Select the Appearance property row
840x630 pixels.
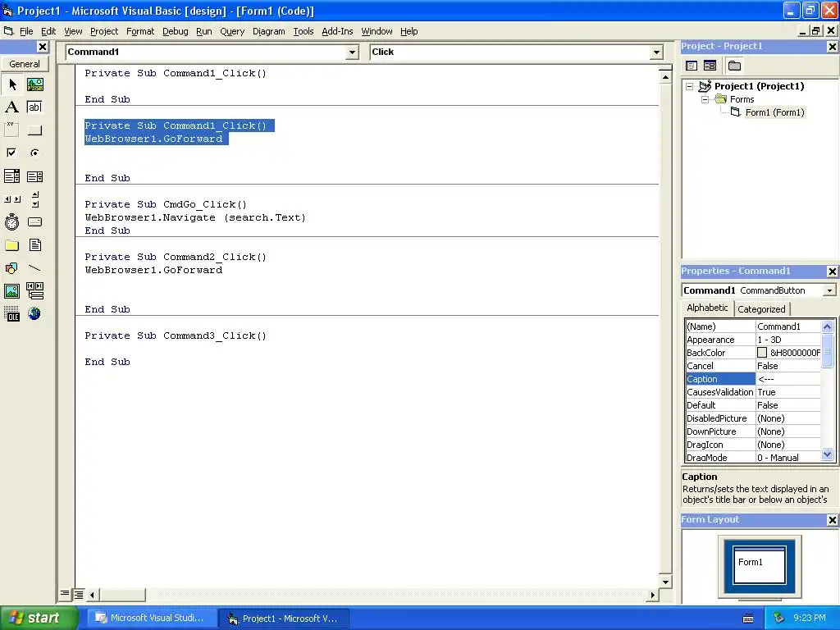click(x=753, y=340)
